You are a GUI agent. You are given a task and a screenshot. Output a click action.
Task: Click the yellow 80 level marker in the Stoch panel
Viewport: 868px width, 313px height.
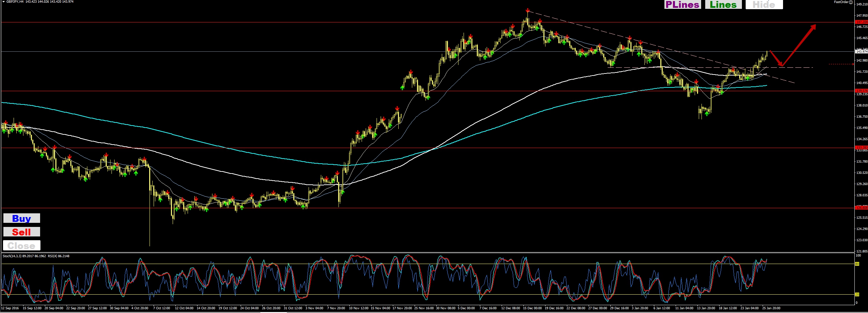857,264
